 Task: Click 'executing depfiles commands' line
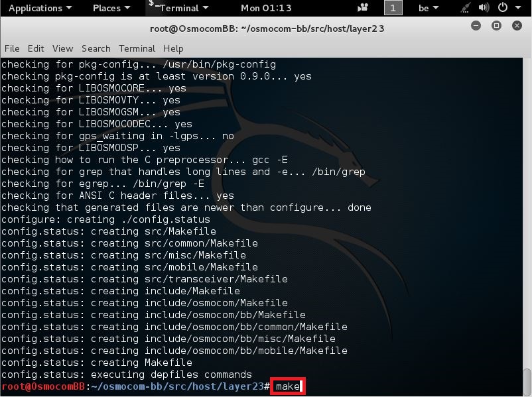127,374
